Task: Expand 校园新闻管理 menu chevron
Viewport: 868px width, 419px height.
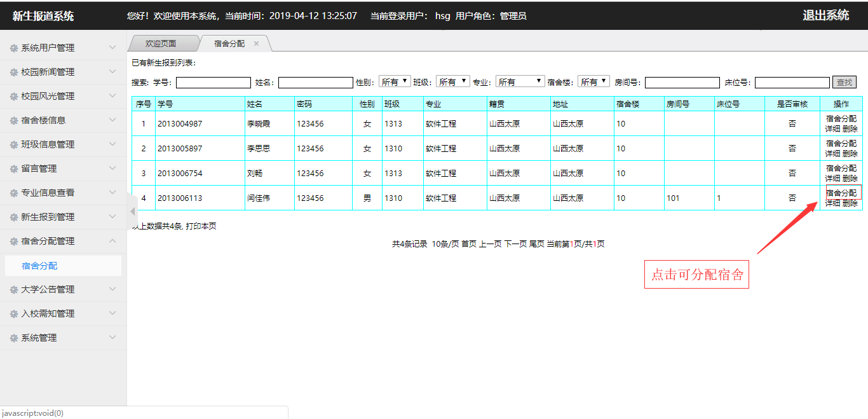Action: click(x=112, y=72)
